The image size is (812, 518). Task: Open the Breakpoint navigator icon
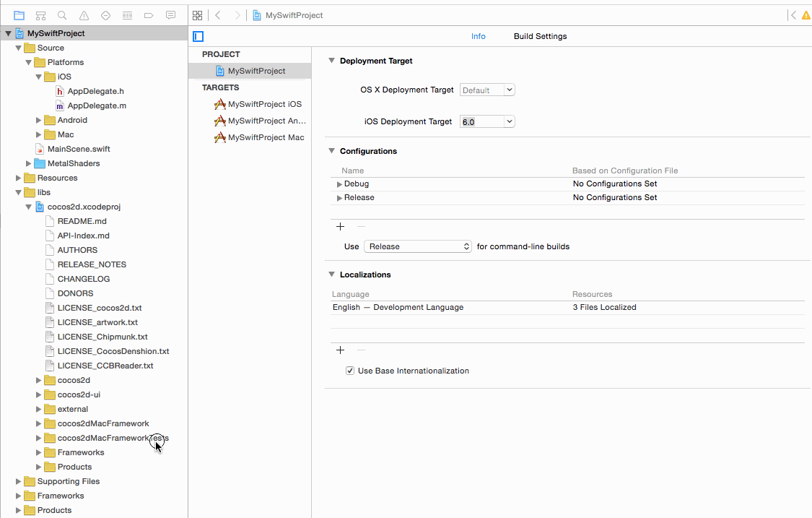click(149, 16)
